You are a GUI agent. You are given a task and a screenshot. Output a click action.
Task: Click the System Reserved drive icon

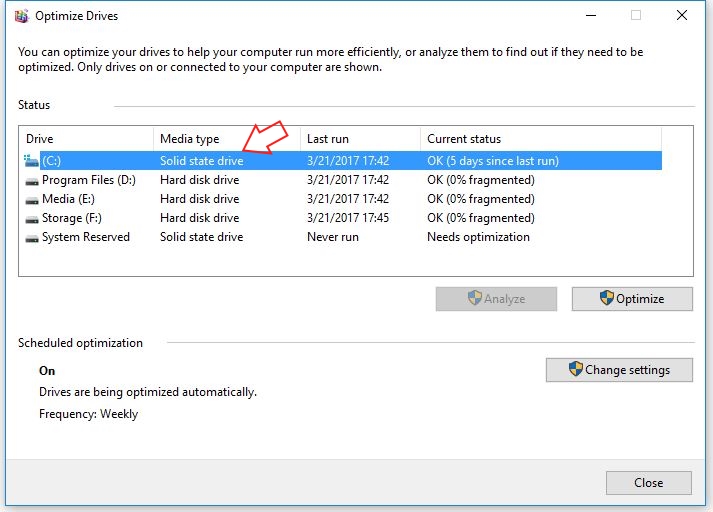click(x=32, y=238)
